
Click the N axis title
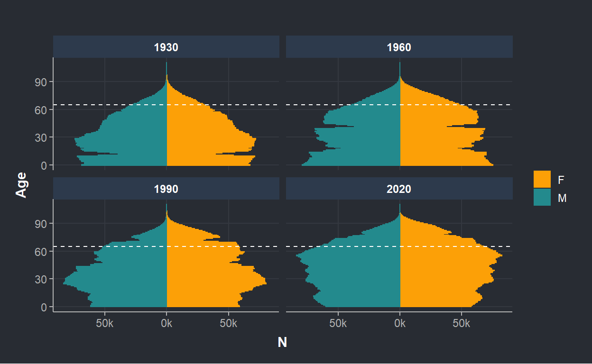[282, 342]
